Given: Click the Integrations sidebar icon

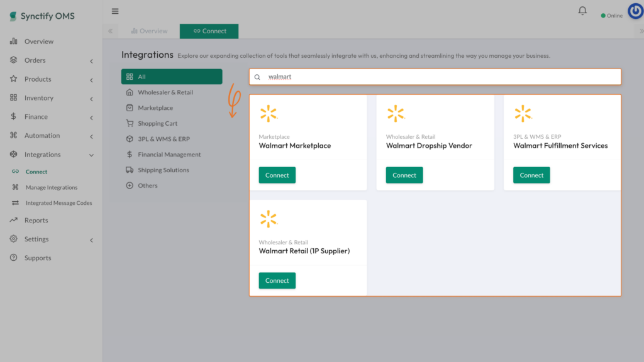Looking at the screenshot, I should coord(14,155).
